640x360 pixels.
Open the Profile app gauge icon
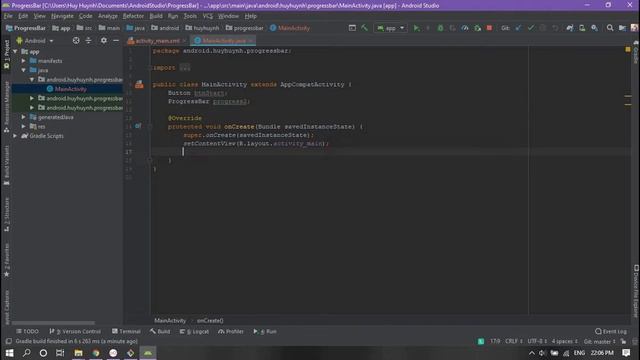[465, 28]
